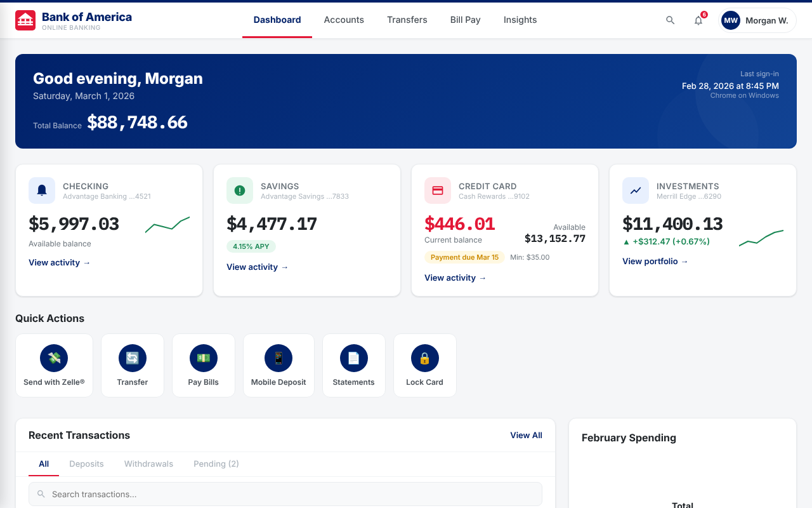Open the search icon in the top navigation

pos(670,20)
